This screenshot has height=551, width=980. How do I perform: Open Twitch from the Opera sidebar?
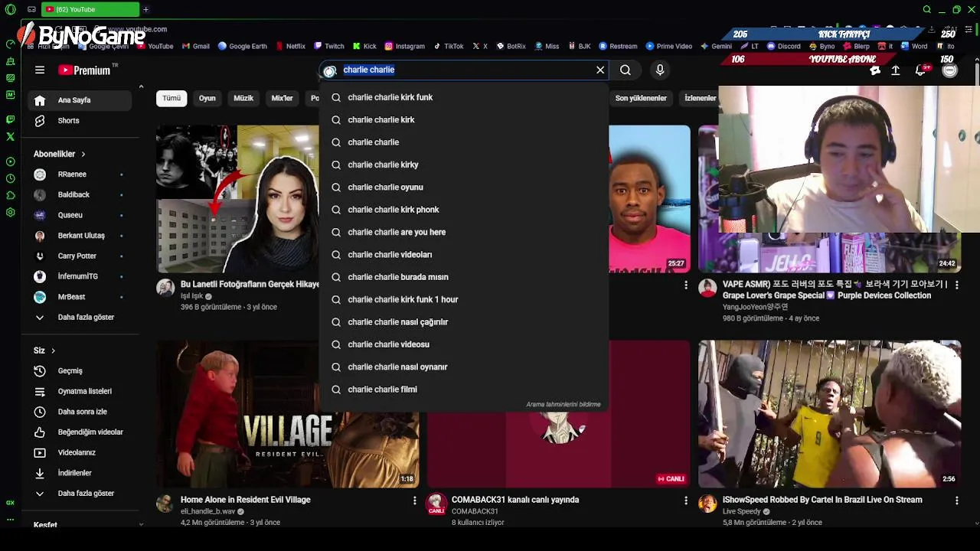tap(10, 119)
